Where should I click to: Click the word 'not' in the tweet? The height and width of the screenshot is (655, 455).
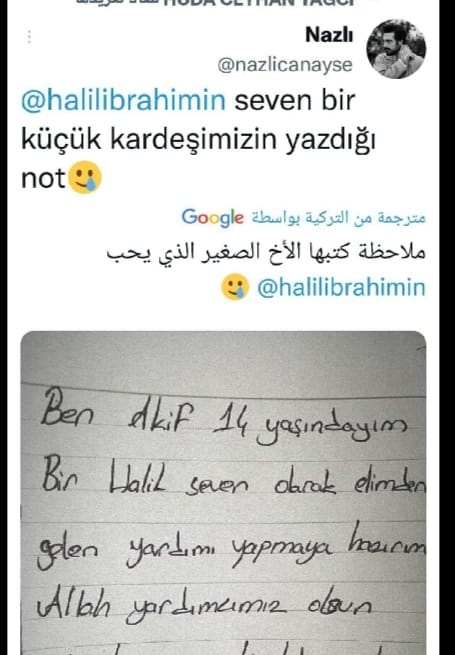[43, 178]
